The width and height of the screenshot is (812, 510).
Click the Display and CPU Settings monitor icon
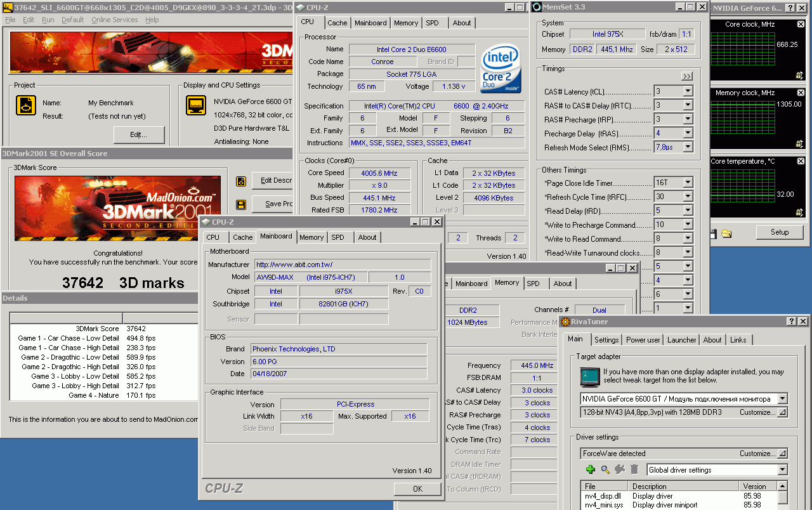coord(196,105)
